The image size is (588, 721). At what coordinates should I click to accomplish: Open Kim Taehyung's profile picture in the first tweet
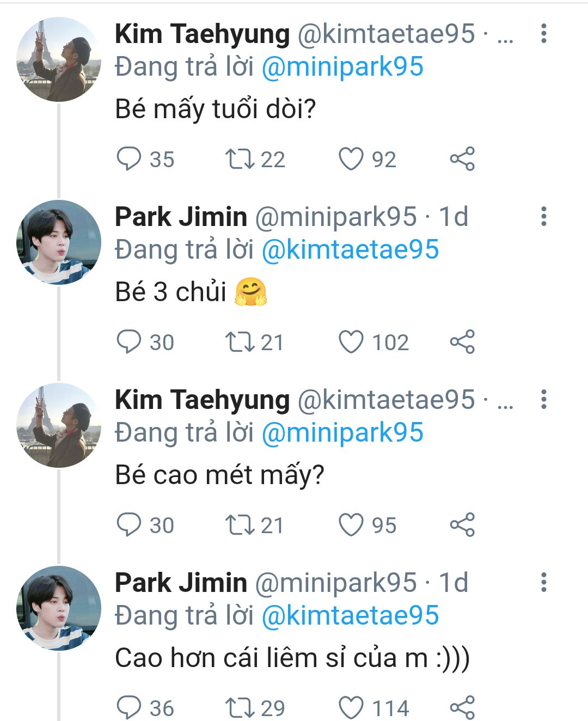pyautogui.click(x=59, y=60)
